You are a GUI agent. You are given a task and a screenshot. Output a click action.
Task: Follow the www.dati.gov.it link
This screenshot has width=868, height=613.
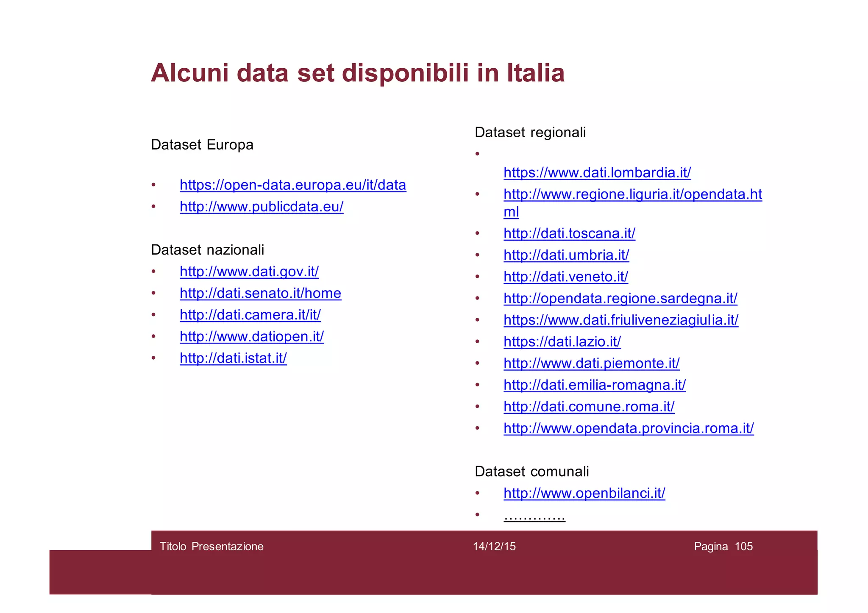tap(249, 272)
